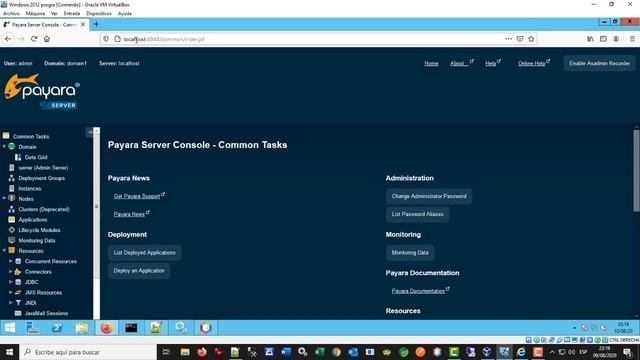
Task: Open Firefox hamburger menu
Action: [x=632, y=39]
